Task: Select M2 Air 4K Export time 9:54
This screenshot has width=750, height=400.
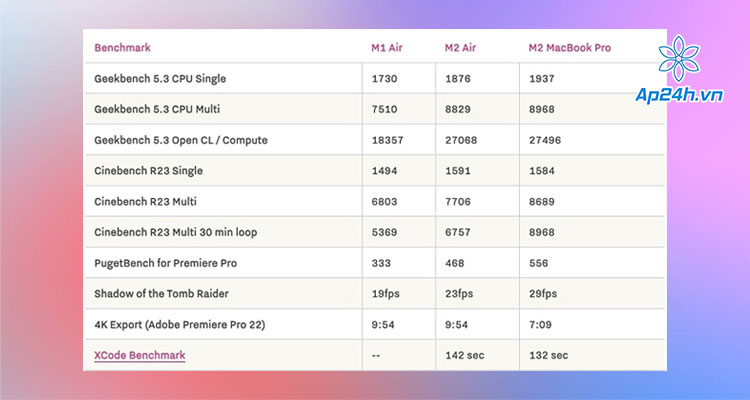Action: [457, 324]
